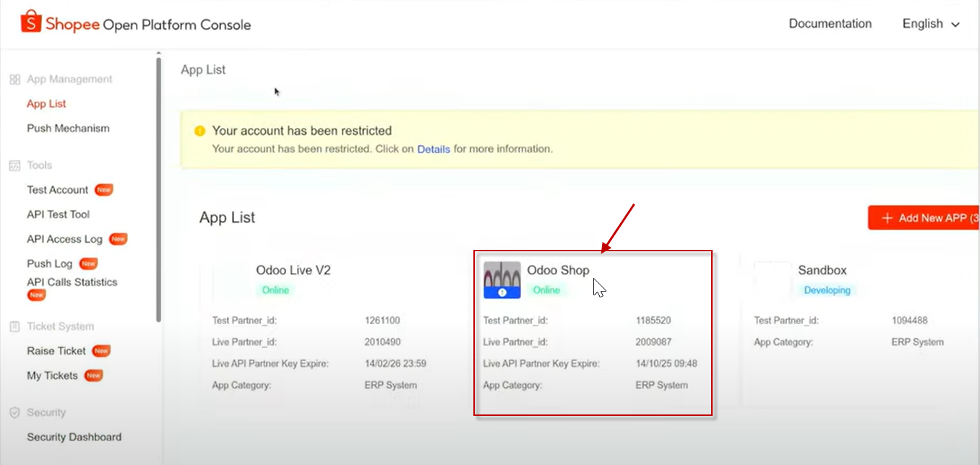Open the Sandbox app title
The image size is (980, 465).
(822, 270)
